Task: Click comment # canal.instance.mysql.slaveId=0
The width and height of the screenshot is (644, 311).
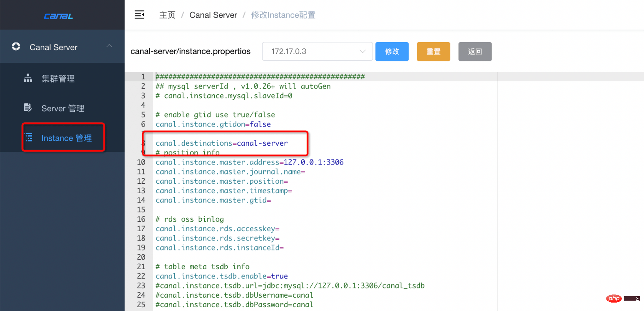Action: [x=224, y=96]
